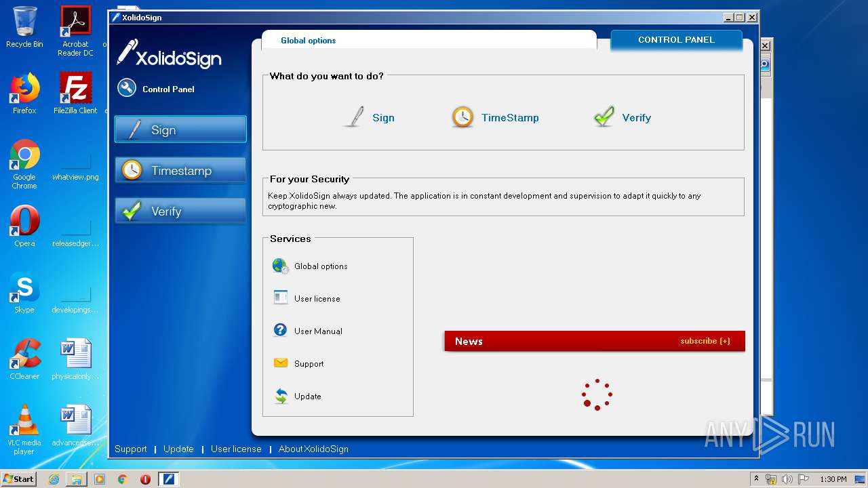This screenshot has height=488, width=868.
Task: Click the TimeStamp clock icon in main panel
Action: 462,117
